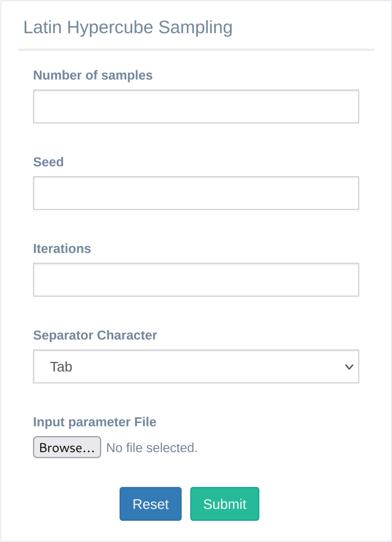The height and width of the screenshot is (542, 392).
Task: Choose a file with Browse button
Action: tap(67, 447)
